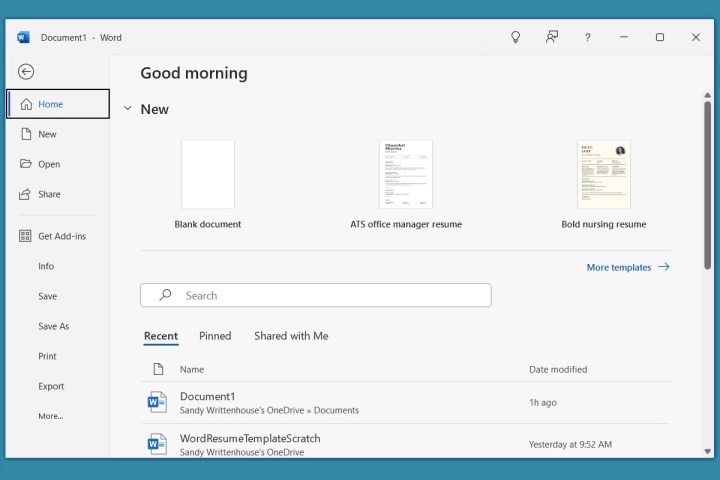Click the back arrow circle icon
720x480 pixels.
click(x=26, y=71)
